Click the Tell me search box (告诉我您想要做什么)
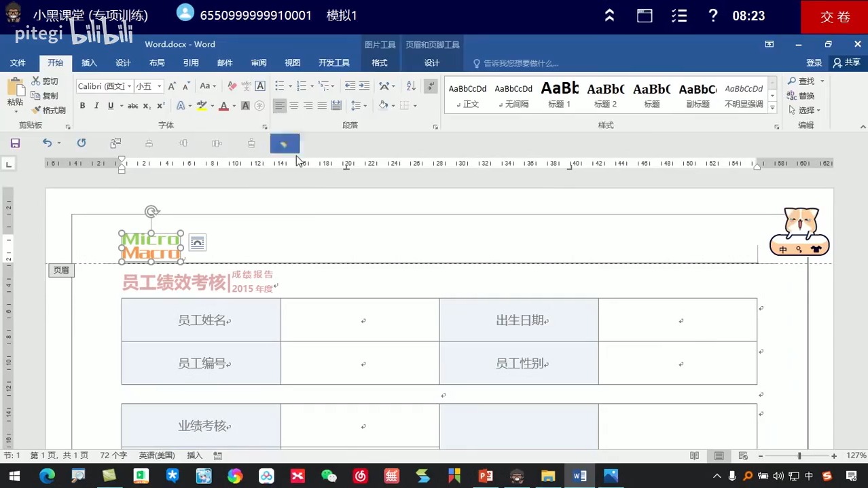The image size is (868, 488). [x=516, y=63]
